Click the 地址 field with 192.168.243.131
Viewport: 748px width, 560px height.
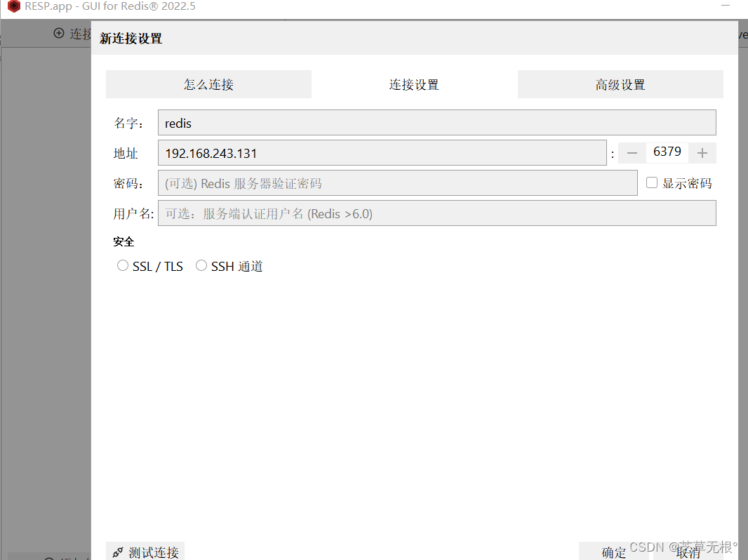pyautogui.click(x=382, y=153)
